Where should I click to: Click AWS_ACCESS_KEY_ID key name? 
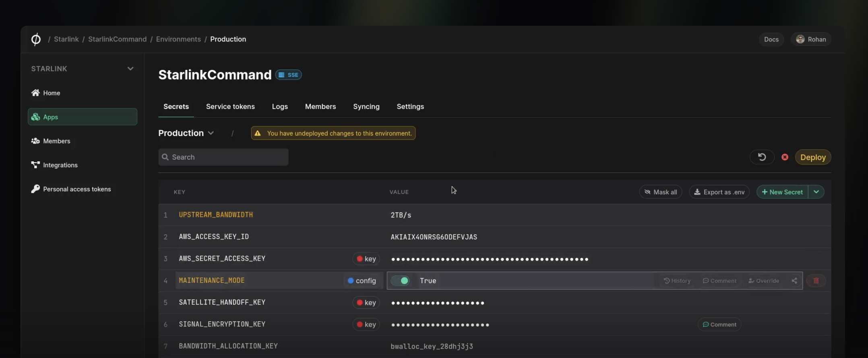(x=214, y=237)
